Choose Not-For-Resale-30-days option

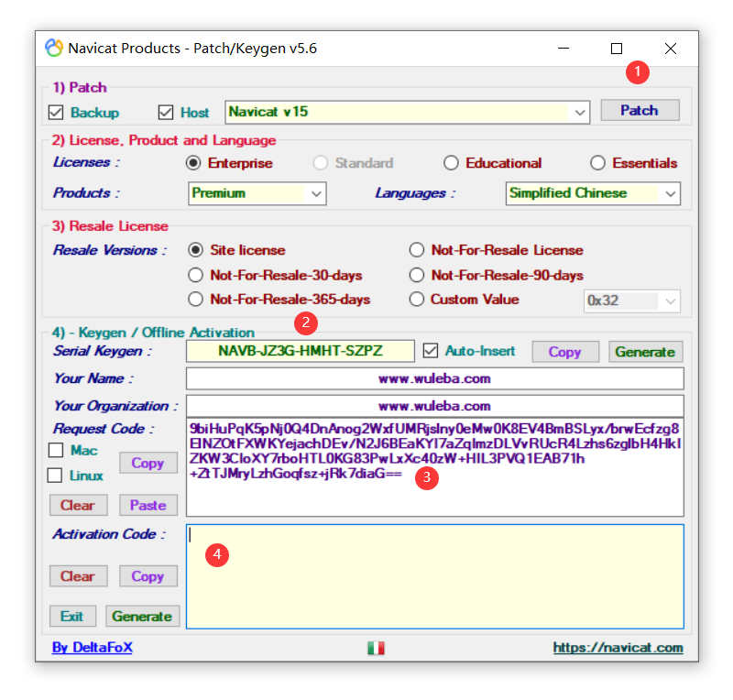[195, 275]
